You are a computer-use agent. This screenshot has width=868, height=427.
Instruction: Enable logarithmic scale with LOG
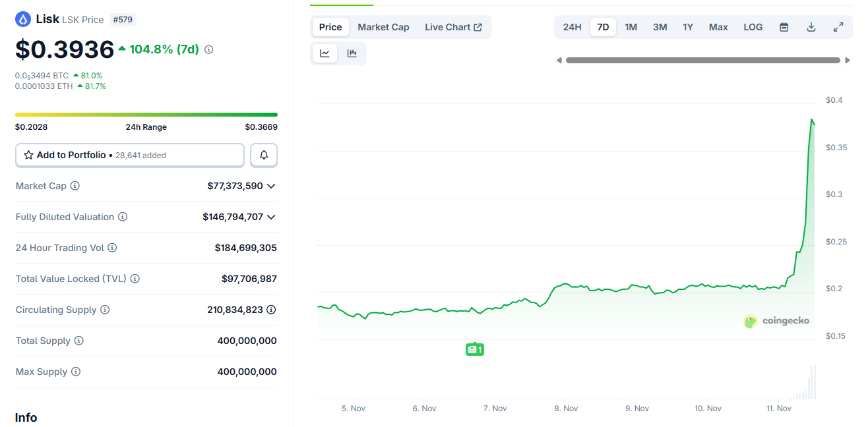pos(753,26)
